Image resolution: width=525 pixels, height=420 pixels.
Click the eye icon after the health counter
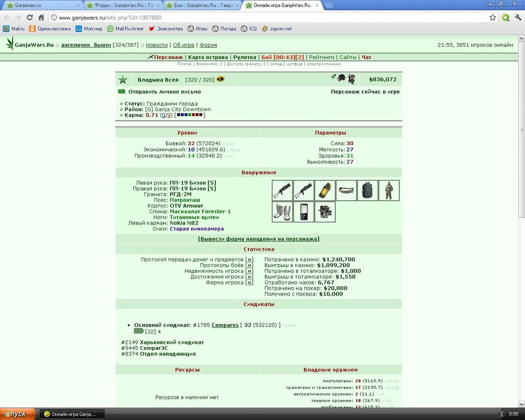220,79
